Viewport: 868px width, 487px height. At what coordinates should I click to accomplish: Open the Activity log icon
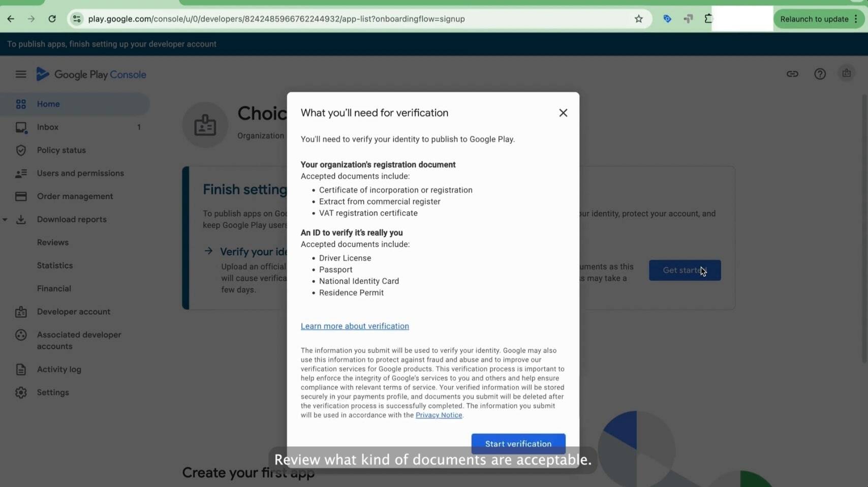[20, 369]
